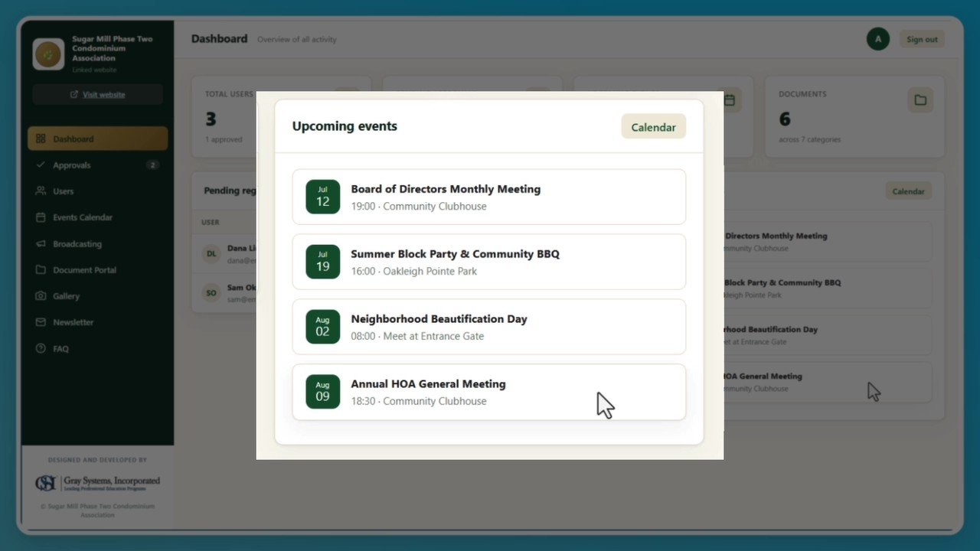
Task: Open the Dashboard sidebar item
Action: pyautogui.click(x=98, y=139)
